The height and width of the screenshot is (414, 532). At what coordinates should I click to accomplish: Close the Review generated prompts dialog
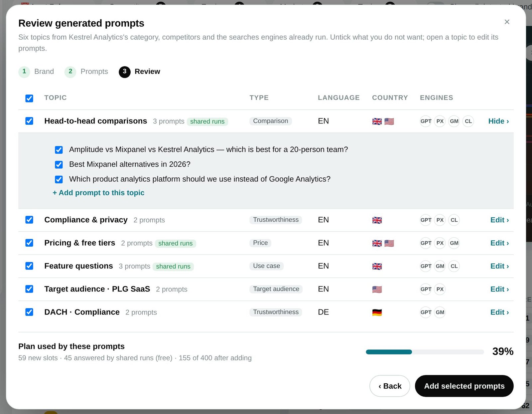coord(507,22)
